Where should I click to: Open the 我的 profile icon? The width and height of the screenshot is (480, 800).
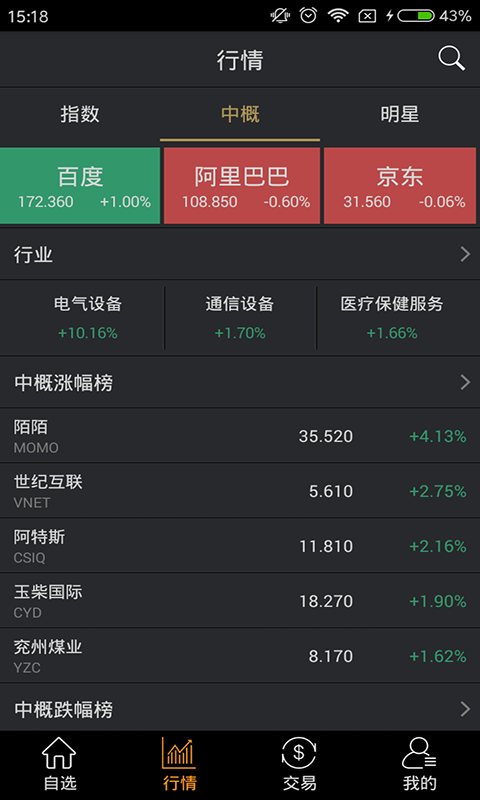tap(419, 754)
